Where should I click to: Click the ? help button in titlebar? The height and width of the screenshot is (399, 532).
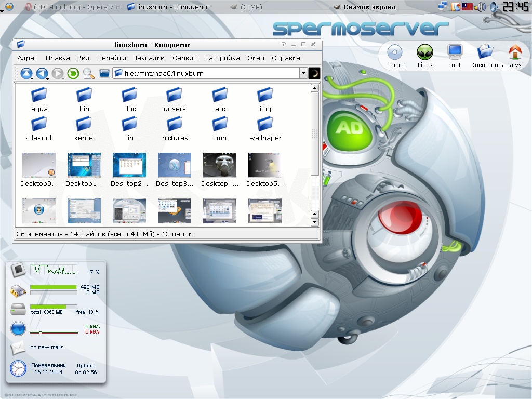tap(284, 44)
